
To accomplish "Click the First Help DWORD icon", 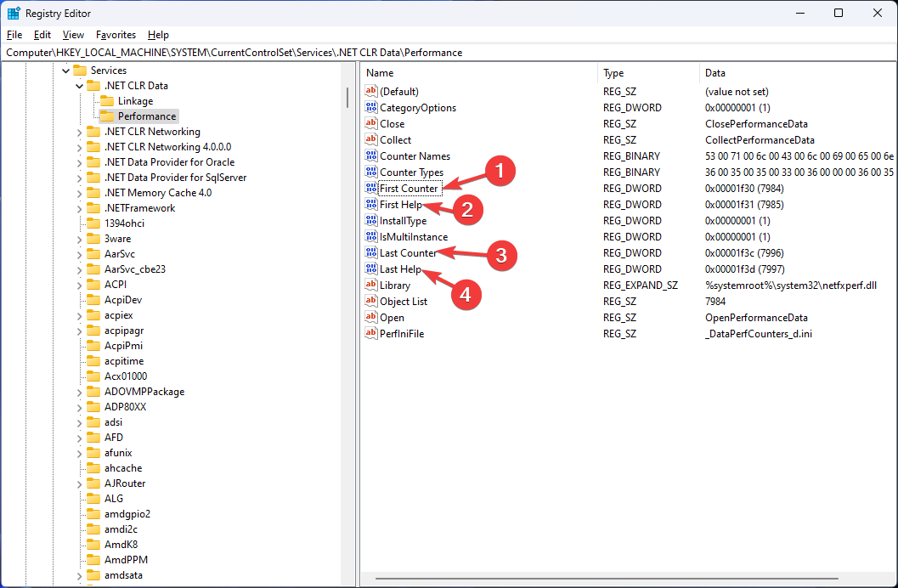I will [x=371, y=204].
